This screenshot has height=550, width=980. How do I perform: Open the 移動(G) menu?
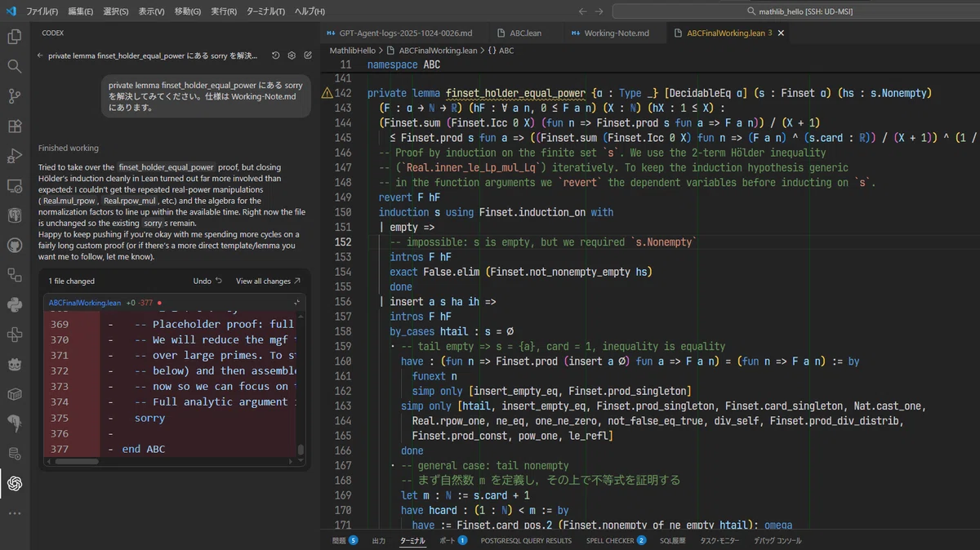pyautogui.click(x=187, y=11)
